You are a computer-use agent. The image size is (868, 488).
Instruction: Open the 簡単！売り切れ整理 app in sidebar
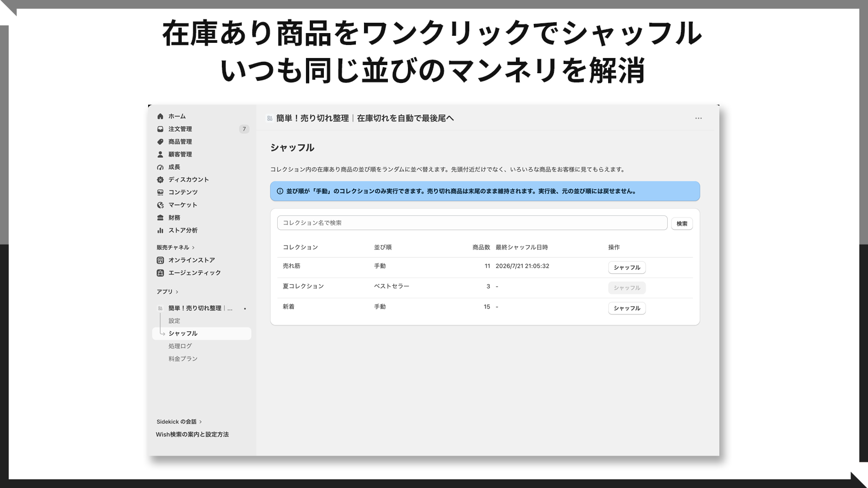pyautogui.click(x=200, y=308)
